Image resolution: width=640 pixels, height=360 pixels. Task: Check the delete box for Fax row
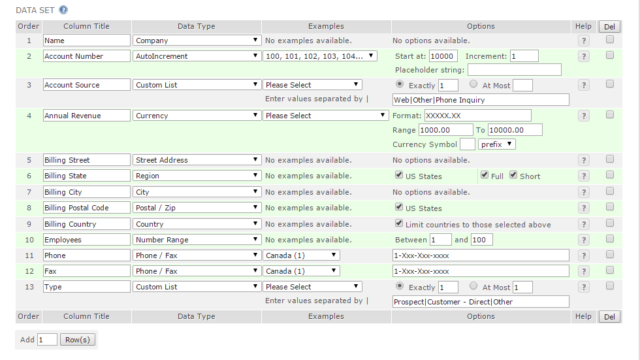[610, 270]
